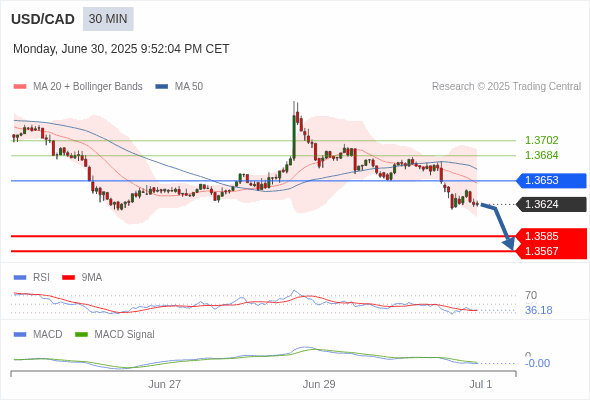590x400 pixels.
Task: Select the blue 1.3653 pivot price tag
Action: pyautogui.click(x=551, y=180)
